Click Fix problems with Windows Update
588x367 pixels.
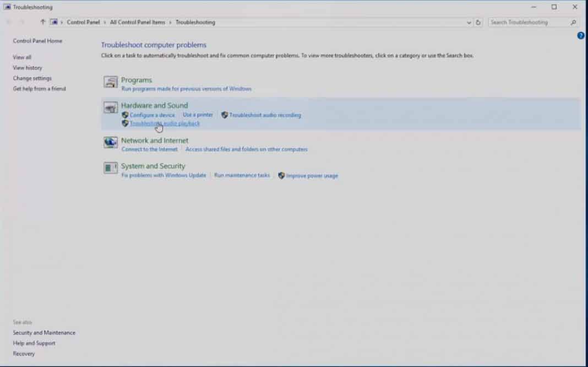coord(164,175)
